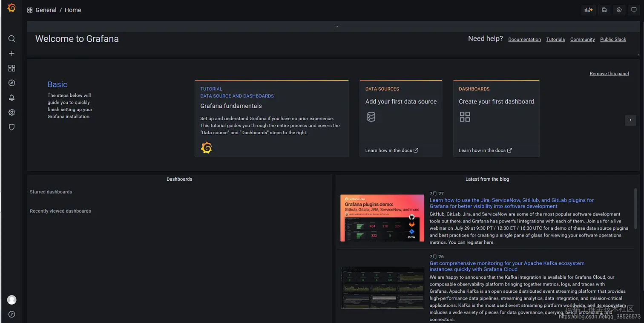The height and width of the screenshot is (323, 644).
Task: Open the Documentation link
Action: point(525,39)
